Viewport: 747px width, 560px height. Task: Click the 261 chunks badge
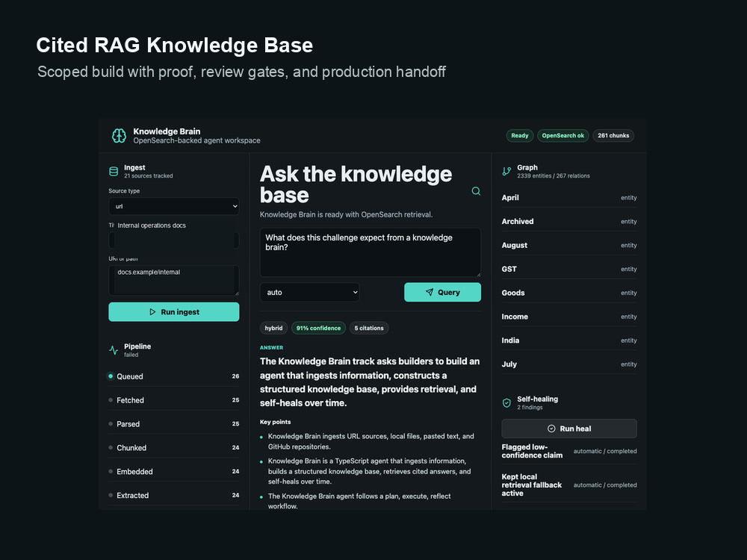pos(613,136)
